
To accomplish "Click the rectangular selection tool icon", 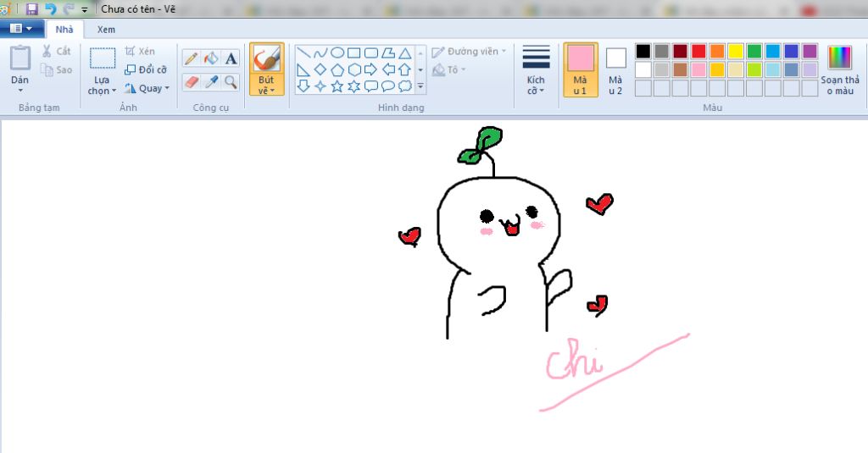I will click(103, 58).
